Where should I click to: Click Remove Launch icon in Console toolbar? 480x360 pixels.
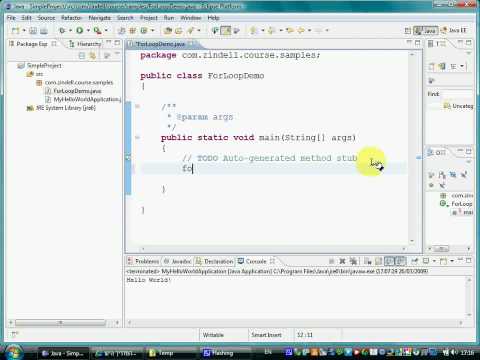(x=342, y=261)
